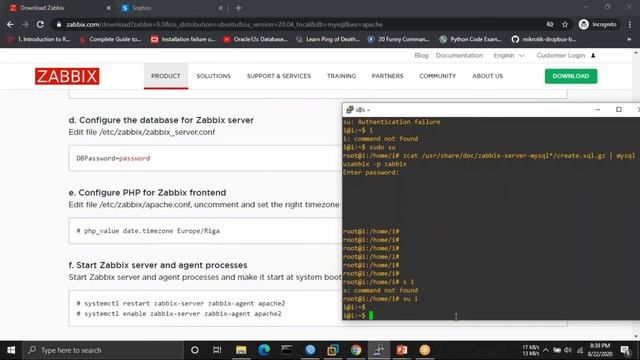640x360 pixels.
Task: Open the notification center icon
Action: coord(625,350)
